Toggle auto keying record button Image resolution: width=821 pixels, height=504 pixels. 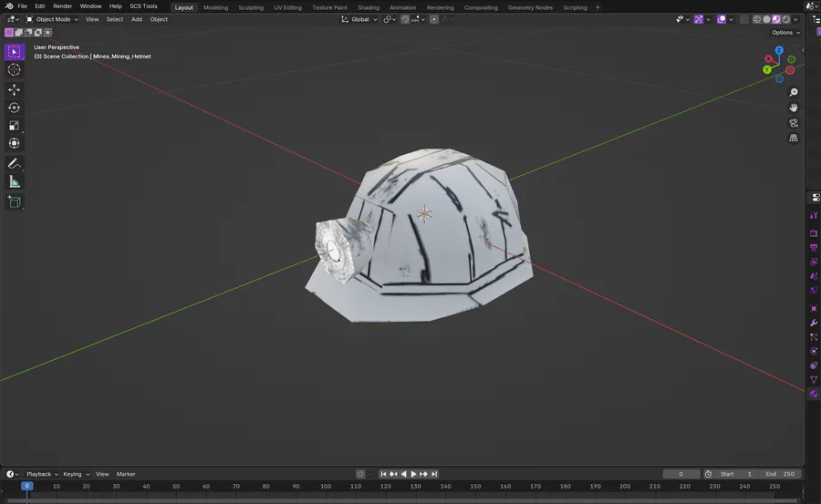point(360,474)
